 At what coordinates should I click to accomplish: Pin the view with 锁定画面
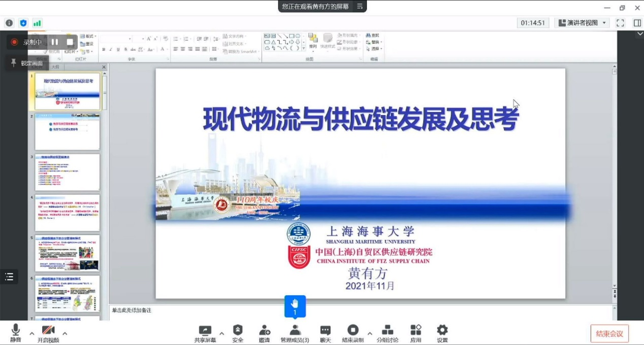point(27,63)
